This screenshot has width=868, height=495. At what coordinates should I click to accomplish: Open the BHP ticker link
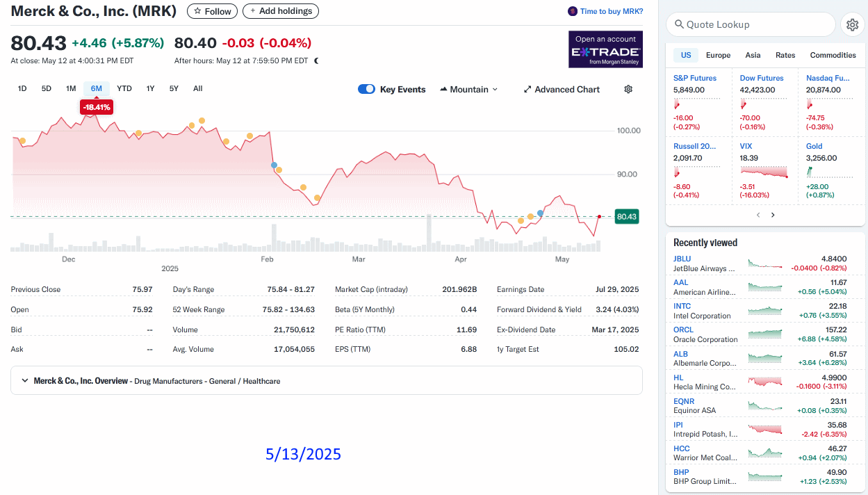(x=681, y=472)
